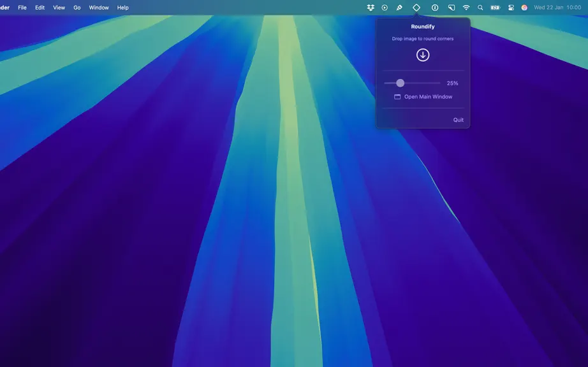Quit Roundify from the popover
This screenshot has width=588, height=367.
[459, 120]
